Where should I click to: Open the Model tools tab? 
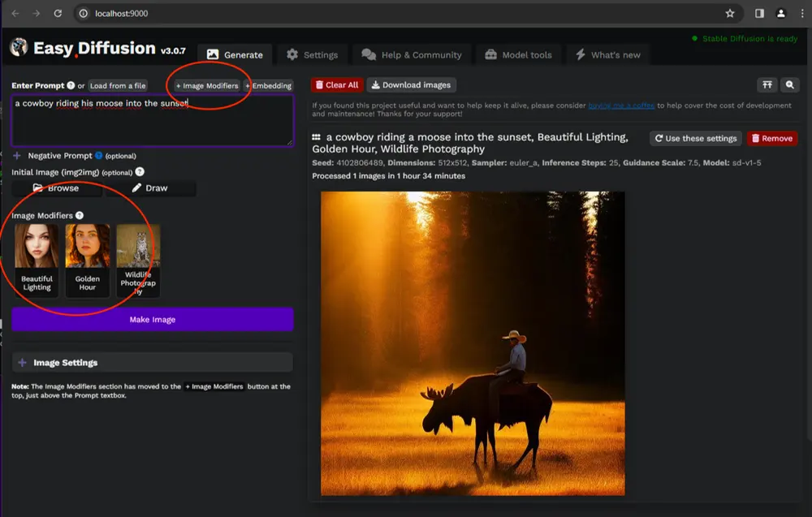[520, 55]
